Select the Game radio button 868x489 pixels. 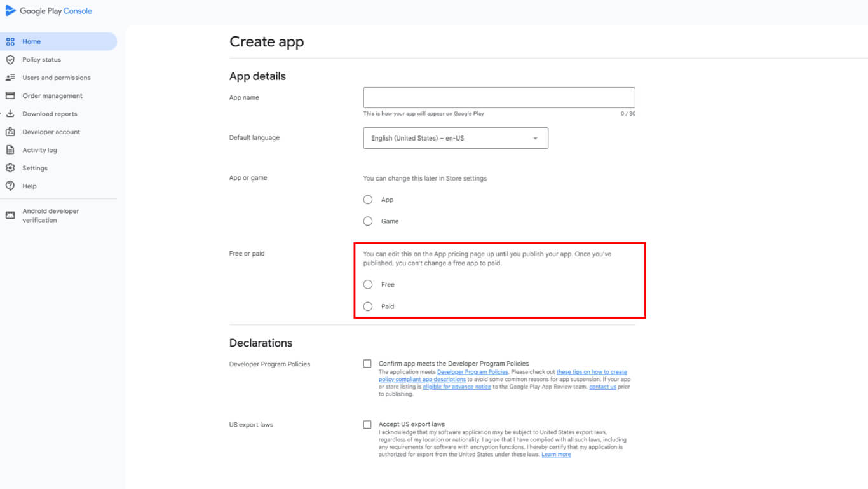click(368, 221)
